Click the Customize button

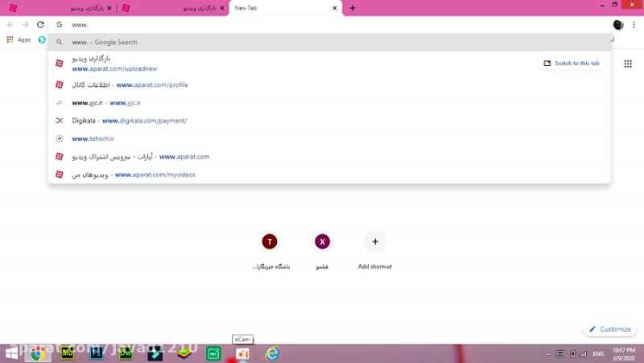[x=609, y=329]
